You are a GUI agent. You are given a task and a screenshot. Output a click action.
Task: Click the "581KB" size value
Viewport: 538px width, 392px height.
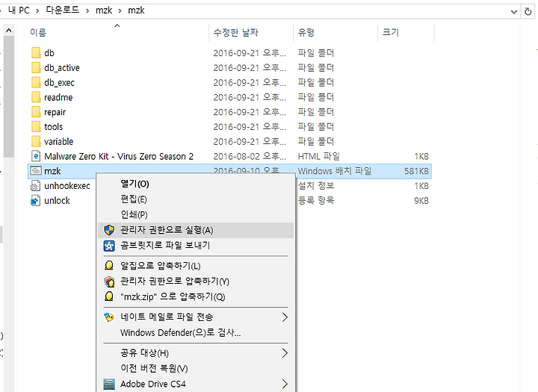416,171
